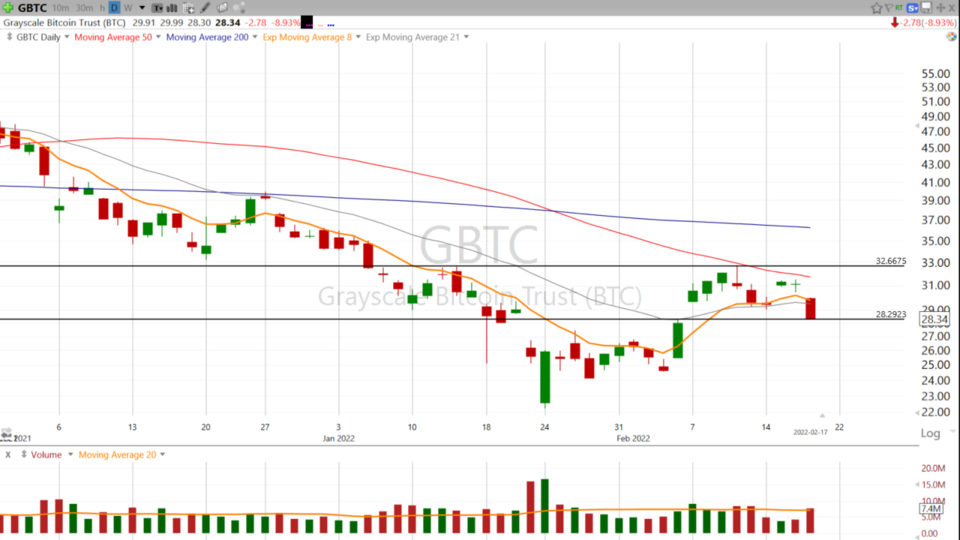The width and height of the screenshot is (960, 540).
Task: Select the 10m timeframe
Action: click(61, 7)
